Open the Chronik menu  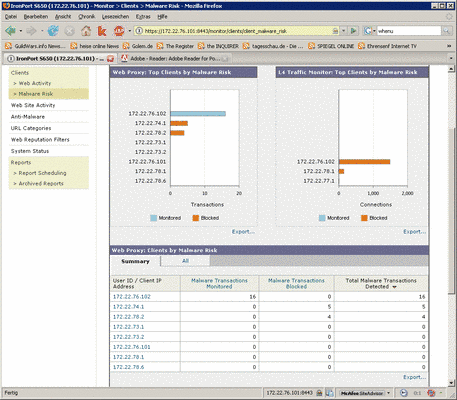[87, 16]
